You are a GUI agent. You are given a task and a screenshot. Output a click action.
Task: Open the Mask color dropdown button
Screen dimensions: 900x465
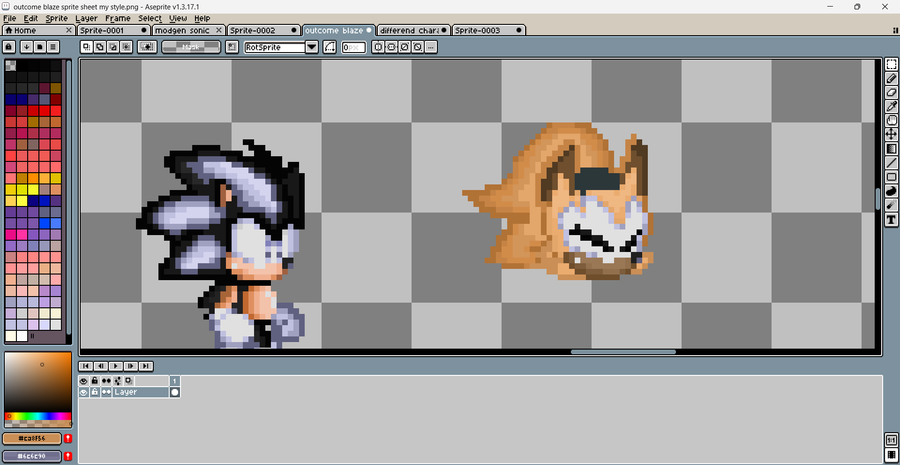click(191, 47)
